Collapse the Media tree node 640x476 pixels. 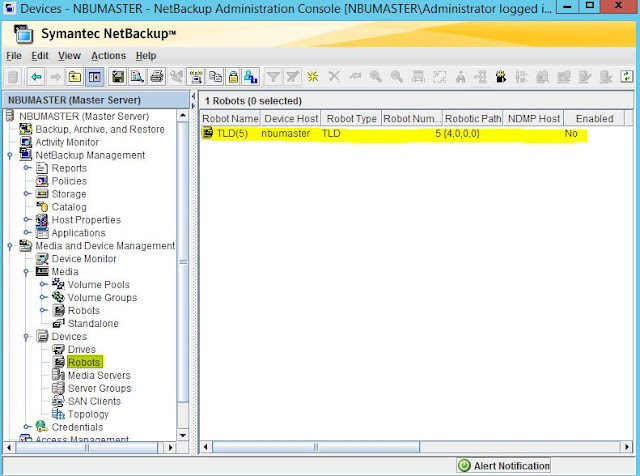[x=26, y=272]
